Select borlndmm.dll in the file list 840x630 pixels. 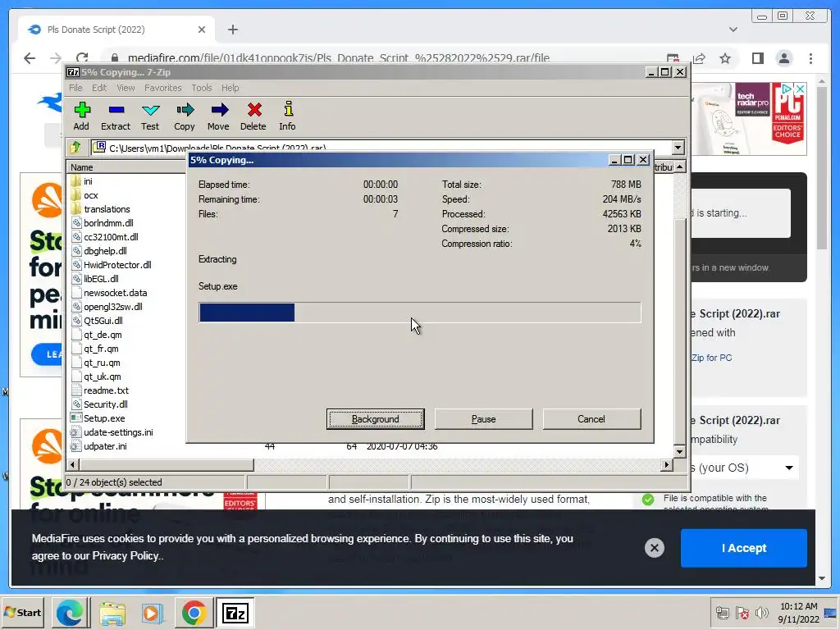[108, 223]
